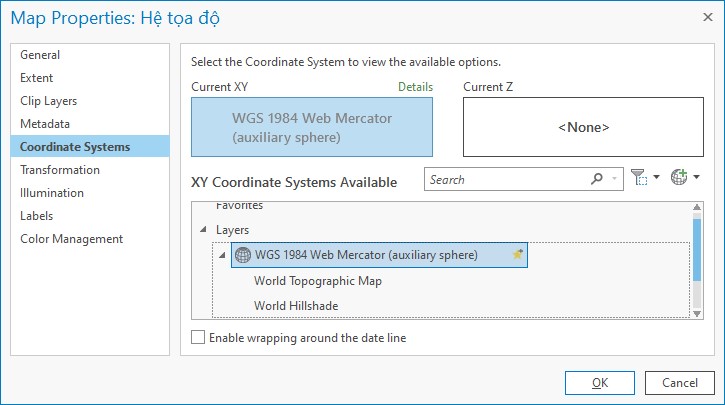
Task: Select the Metadata tab
Action: coord(90,124)
